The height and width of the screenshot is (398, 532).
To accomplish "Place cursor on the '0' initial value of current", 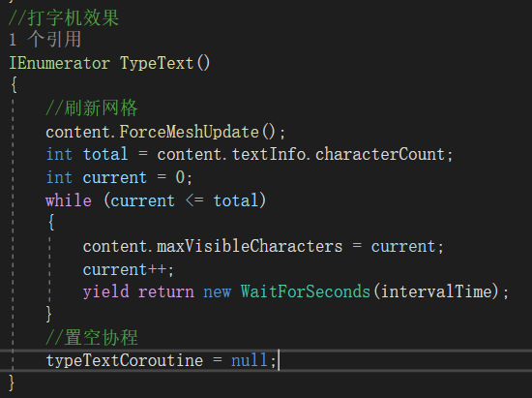I will [180, 177].
